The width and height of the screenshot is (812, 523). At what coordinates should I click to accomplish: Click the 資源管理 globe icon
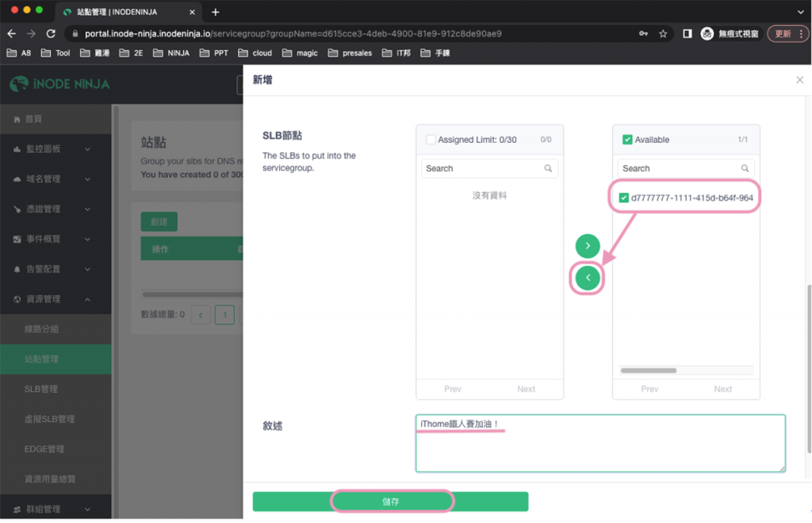(x=17, y=299)
